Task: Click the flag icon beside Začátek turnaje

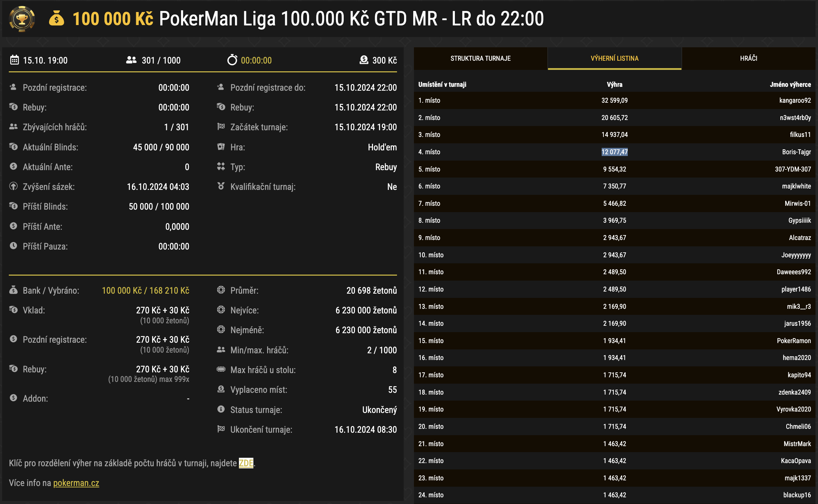Action: (x=221, y=126)
